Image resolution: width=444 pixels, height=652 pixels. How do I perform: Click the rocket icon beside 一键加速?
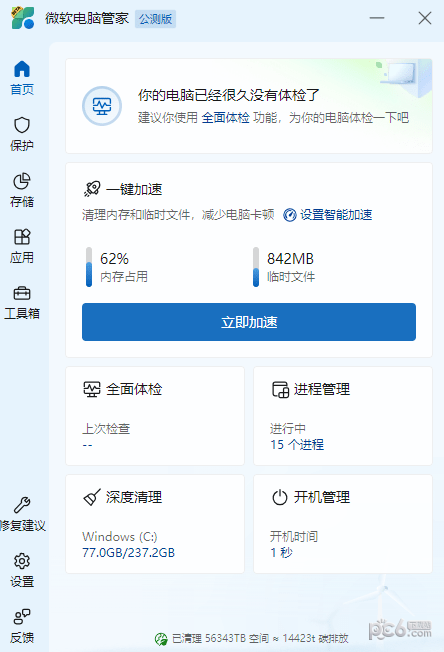(92, 189)
